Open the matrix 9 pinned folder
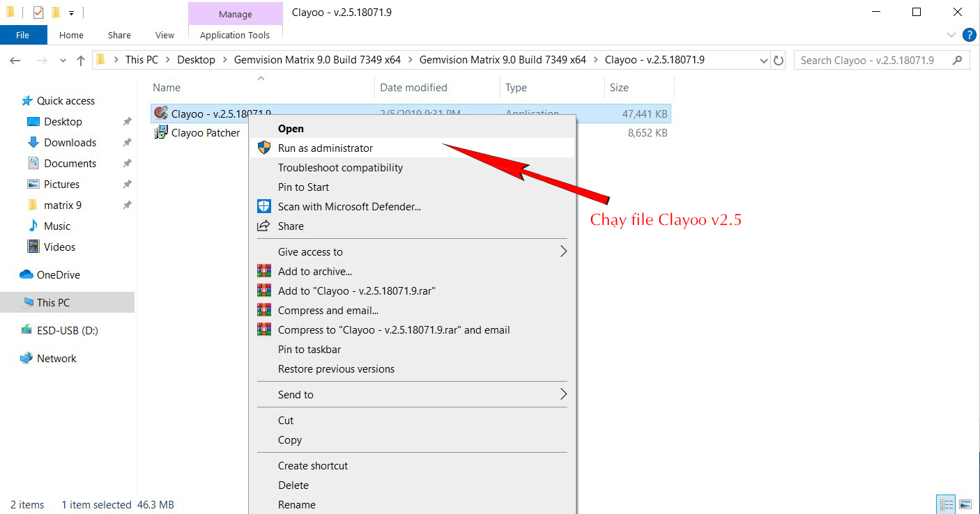 tap(63, 205)
